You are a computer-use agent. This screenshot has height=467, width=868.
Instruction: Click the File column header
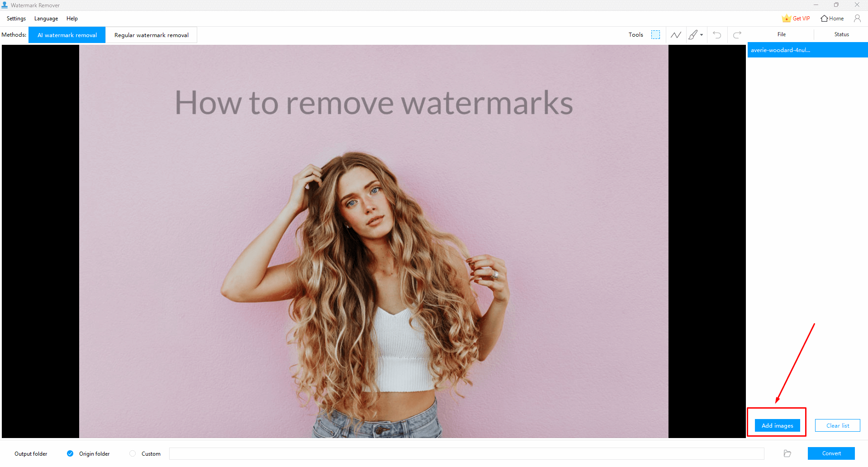pyautogui.click(x=782, y=34)
